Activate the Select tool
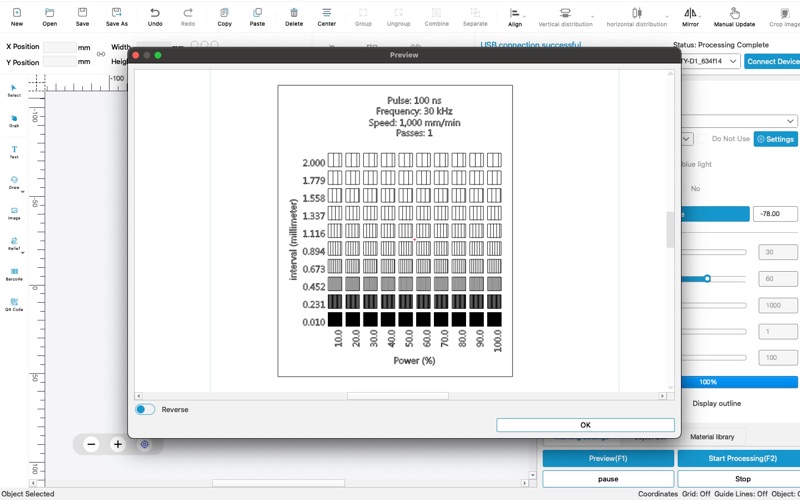The image size is (800, 500). (x=14, y=91)
